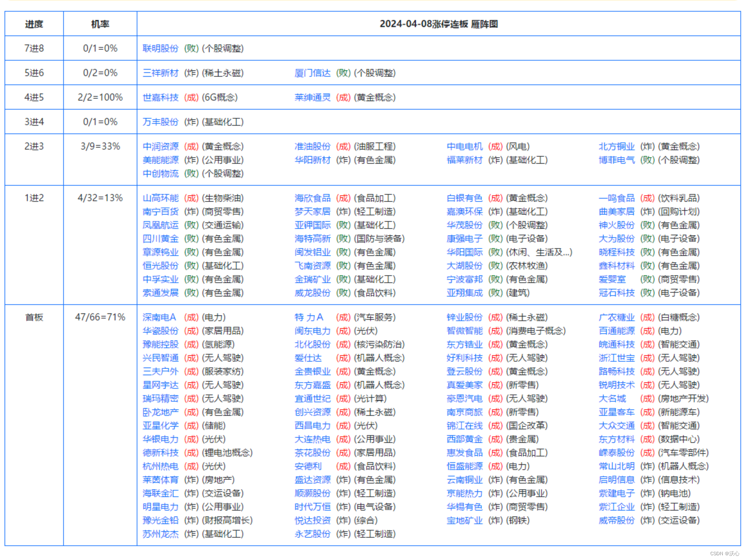Screen dimensions: 746x560
Task: Open 锌业股份 stock link
Action: point(465,317)
